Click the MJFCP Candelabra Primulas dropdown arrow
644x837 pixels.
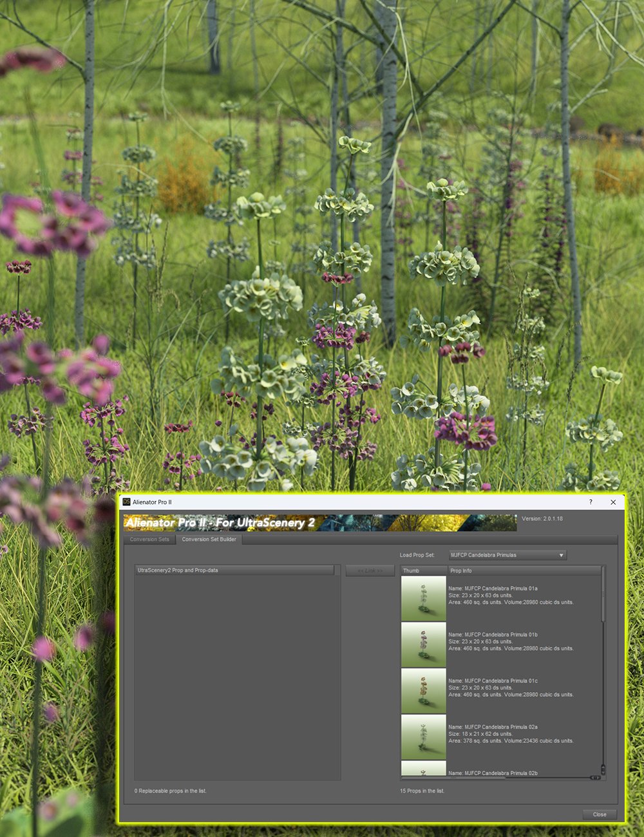coord(561,555)
